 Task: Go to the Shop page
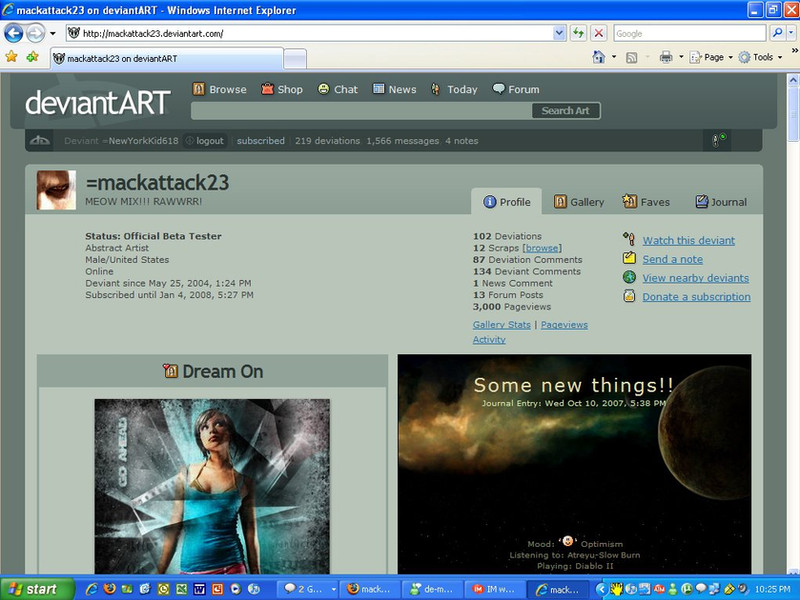(x=282, y=89)
